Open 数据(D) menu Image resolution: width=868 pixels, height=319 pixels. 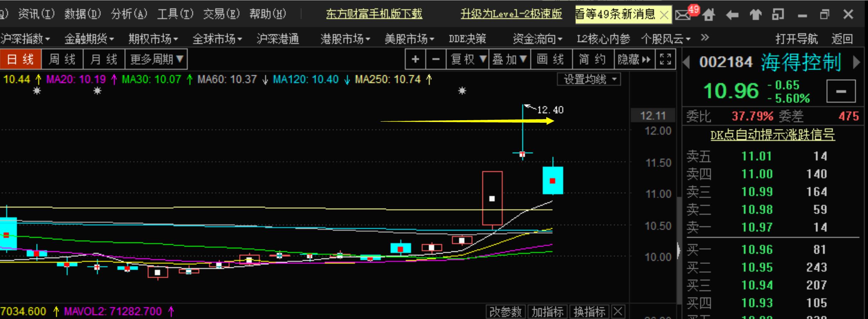click(x=83, y=14)
